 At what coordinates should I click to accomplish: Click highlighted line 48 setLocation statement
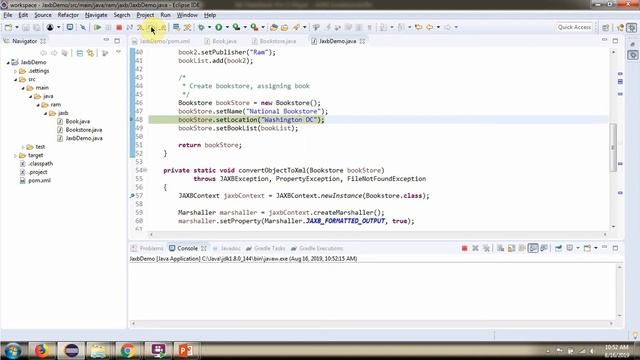point(251,120)
